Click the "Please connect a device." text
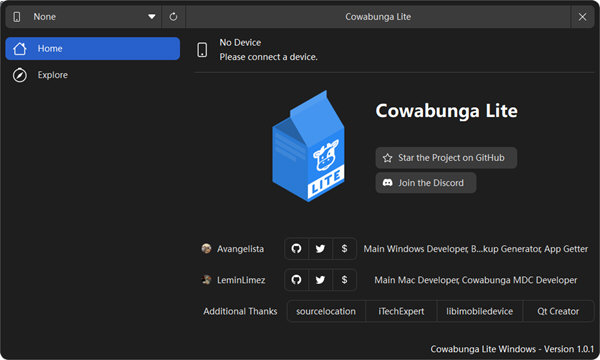This screenshot has width=600, height=360. point(269,57)
